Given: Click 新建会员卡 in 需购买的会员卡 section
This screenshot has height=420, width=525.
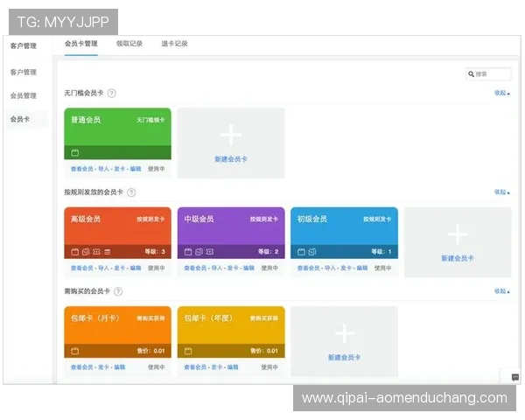Looking at the screenshot, I should [x=344, y=357].
